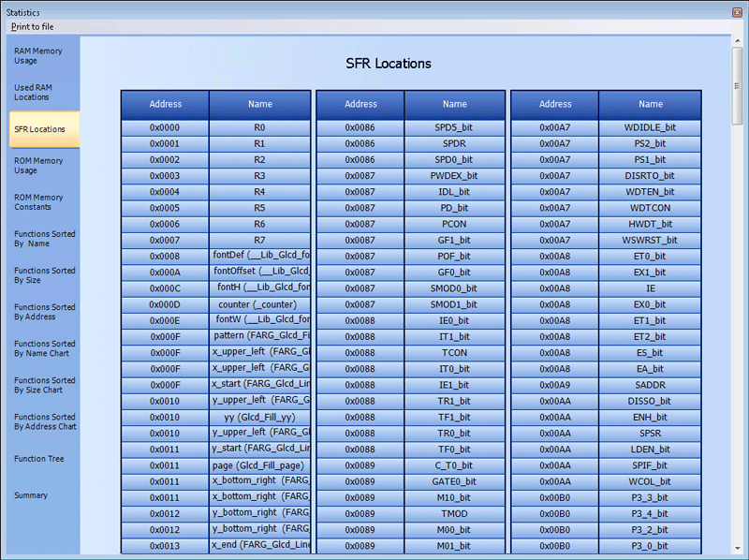749x560 pixels.
Task: Click first table's Address column header
Action: (x=166, y=105)
